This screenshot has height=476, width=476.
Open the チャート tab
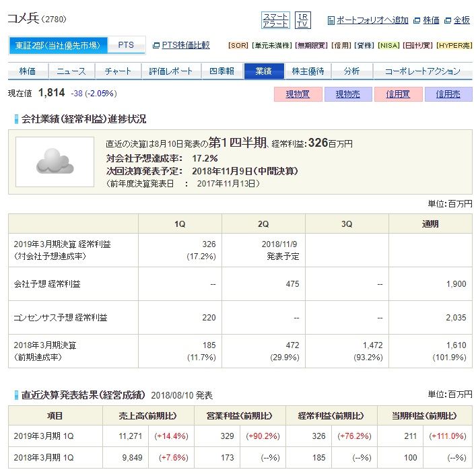[x=118, y=71]
